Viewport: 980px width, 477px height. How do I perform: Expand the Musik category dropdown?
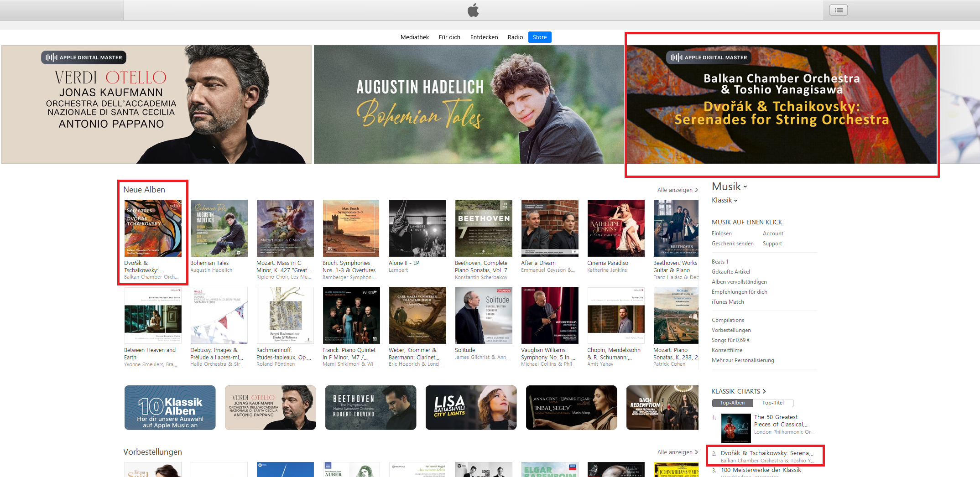tap(730, 187)
